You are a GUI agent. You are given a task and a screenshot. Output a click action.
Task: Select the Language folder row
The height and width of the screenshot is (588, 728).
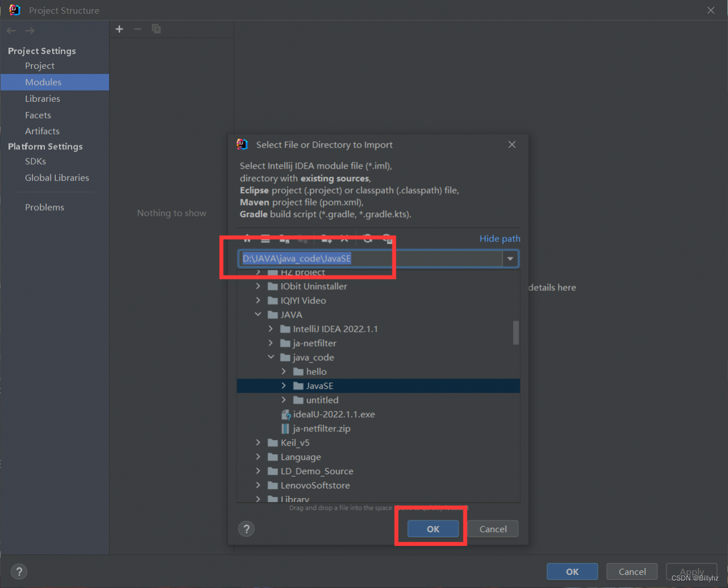[x=378, y=457]
